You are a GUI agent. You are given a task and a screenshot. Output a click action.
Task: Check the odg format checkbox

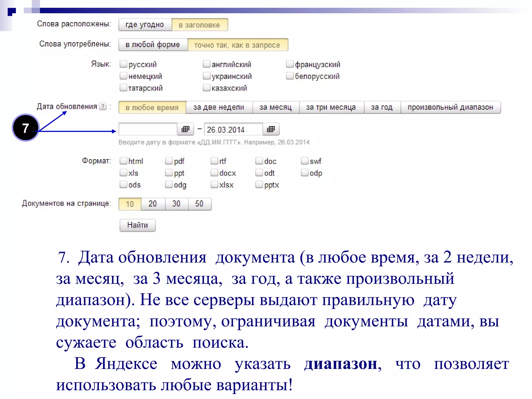[169, 184]
